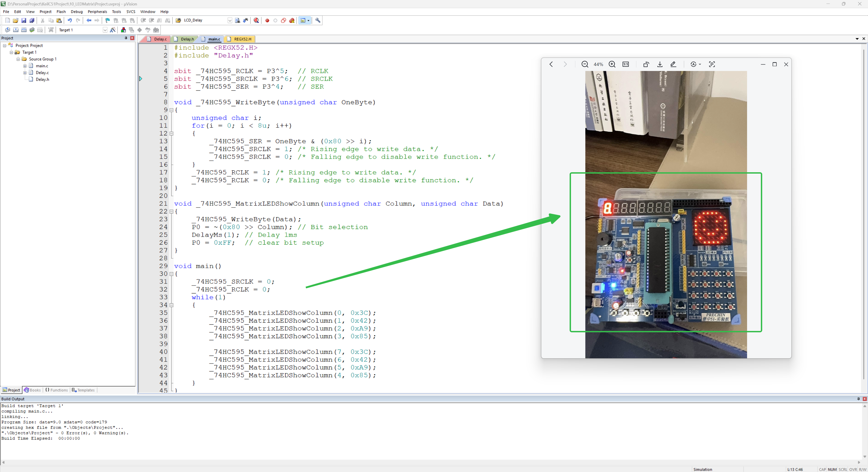Save all files
Image resolution: width=868 pixels, height=472 pixels.
point(32,21)
